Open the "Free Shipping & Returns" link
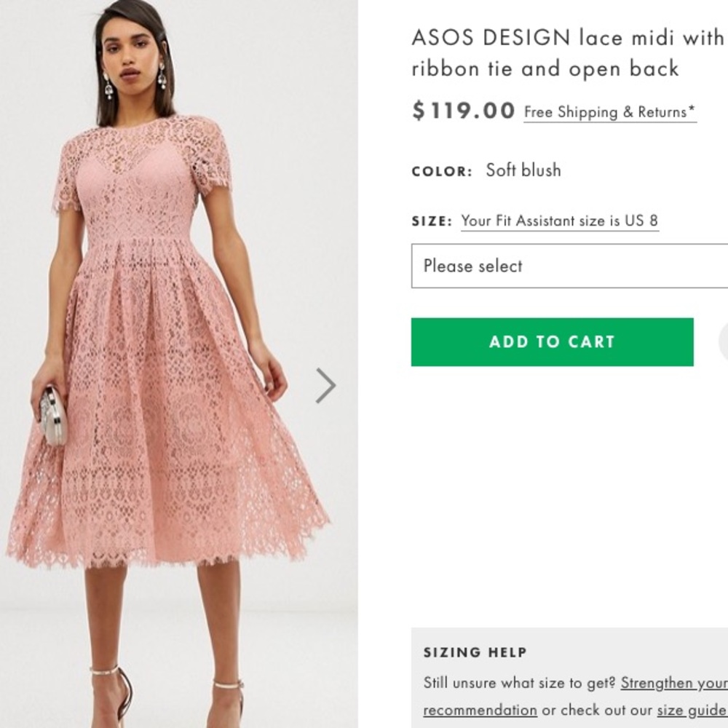Screen dimensions: 728x728 [609, 112]
